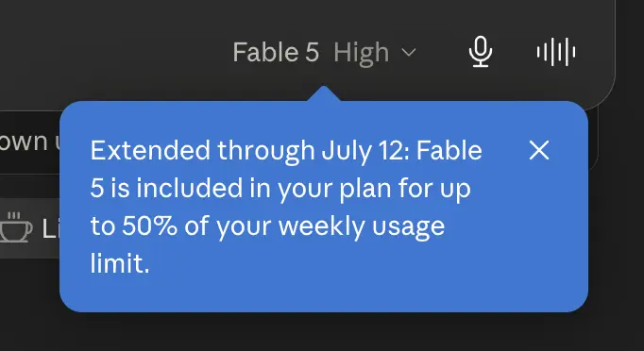Expand the chevron beside High
The width and height of the screenshot is (644, 351).
tap(408, 52)
